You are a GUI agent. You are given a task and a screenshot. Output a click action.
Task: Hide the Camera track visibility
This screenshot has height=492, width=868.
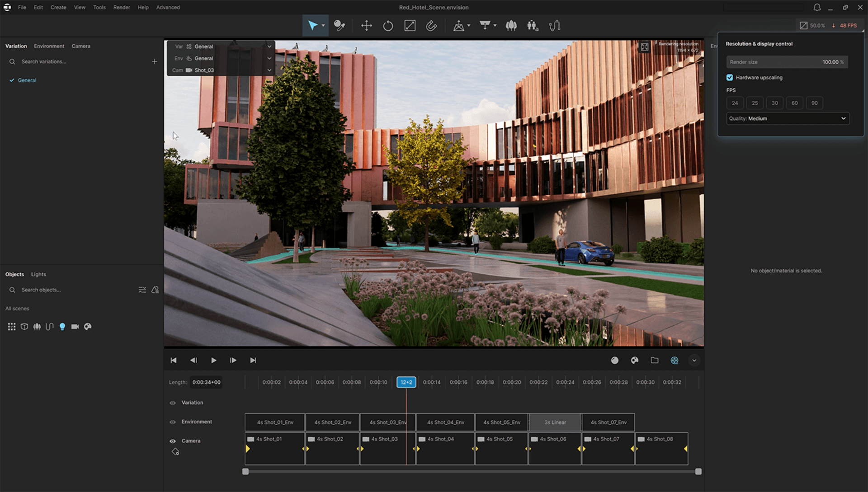[x=173, y=441]
